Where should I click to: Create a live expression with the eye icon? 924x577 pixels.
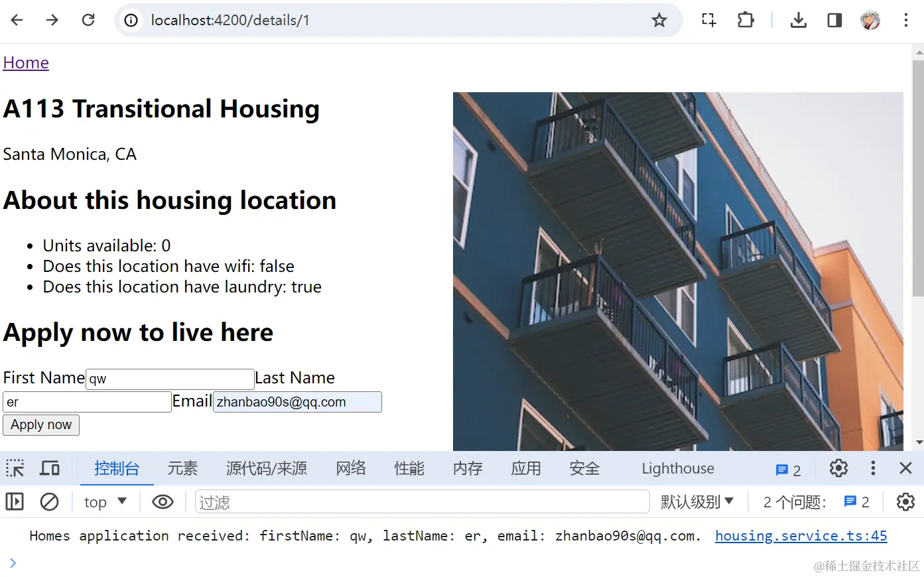pos(163,502)
